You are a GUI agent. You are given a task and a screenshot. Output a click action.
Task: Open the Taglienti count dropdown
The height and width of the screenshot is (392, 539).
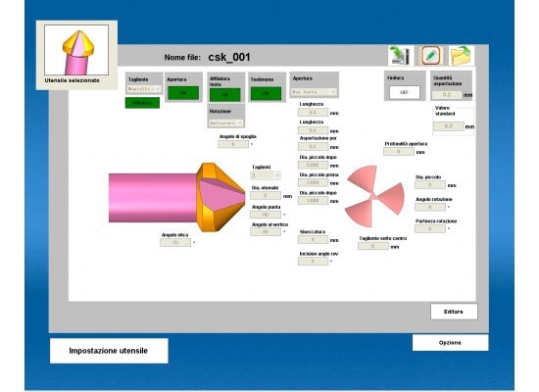(x=266, y=175)
